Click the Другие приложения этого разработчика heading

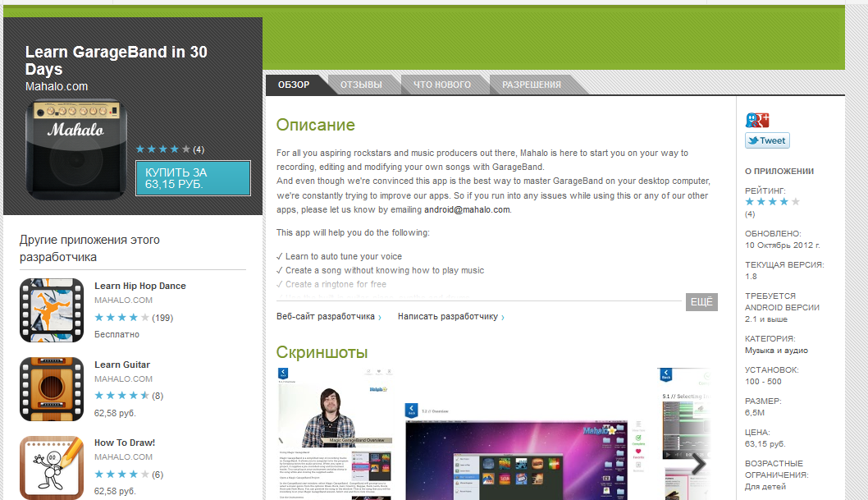pyautogui.click(x=89, y=248)
